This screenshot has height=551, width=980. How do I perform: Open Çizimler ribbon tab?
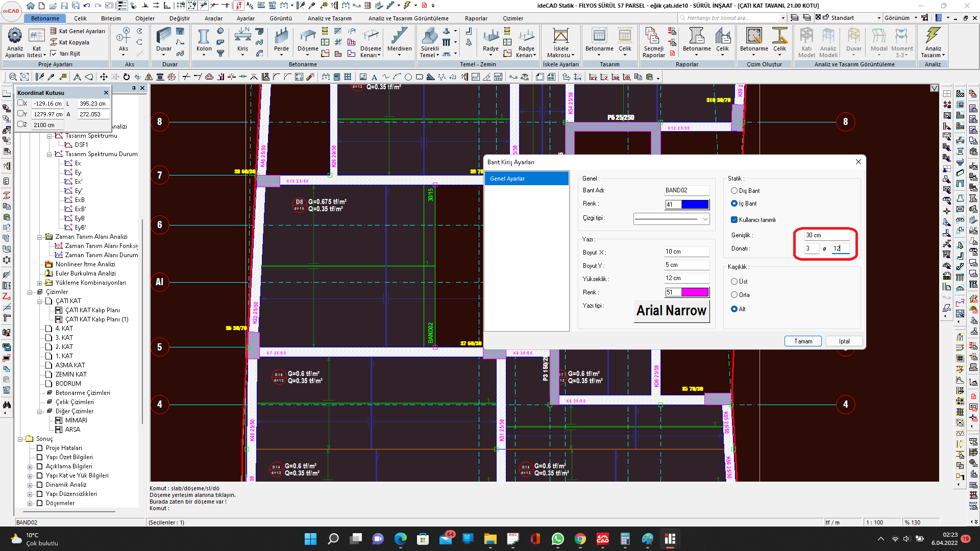512,18
